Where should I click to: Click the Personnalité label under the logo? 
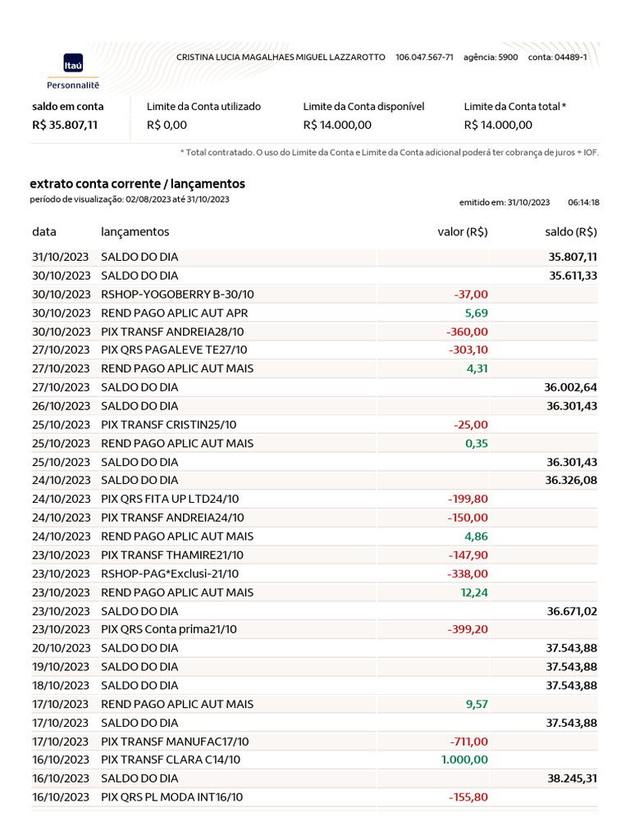(x=73, y=84)
